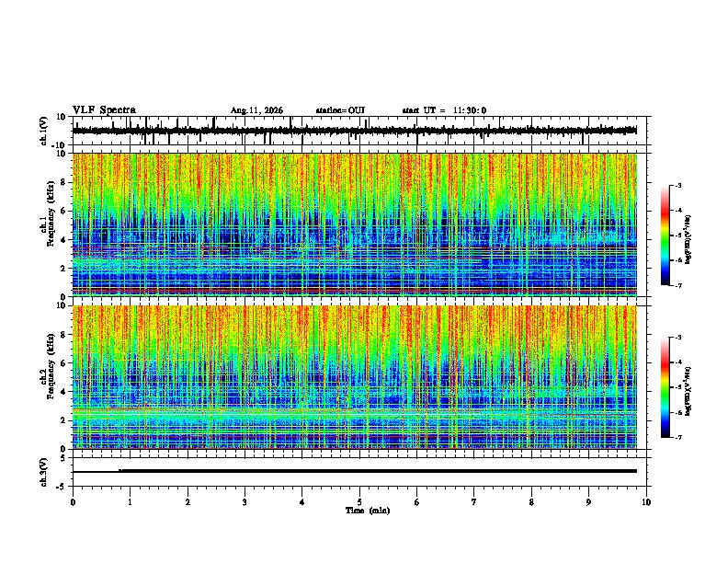Click the ch.1(V) waveform trace panel
The height and width of the screenshot is (563, 728).
click(x=359, y=131)
